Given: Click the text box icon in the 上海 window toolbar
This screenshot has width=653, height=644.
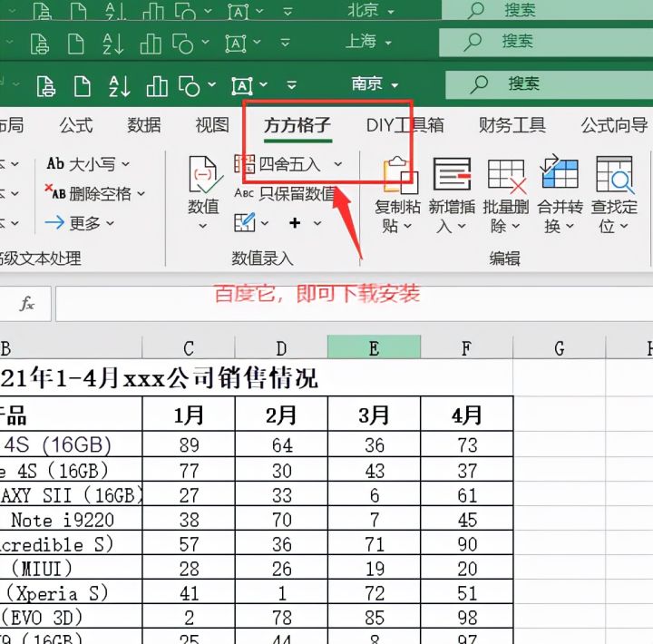Looking at the screenshot, I should tap(236, 44).
